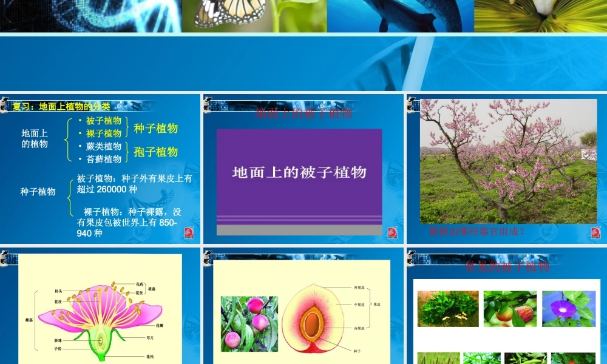Click the white 种子植物 heading text

pyautogui.click(x=38, y=192)
